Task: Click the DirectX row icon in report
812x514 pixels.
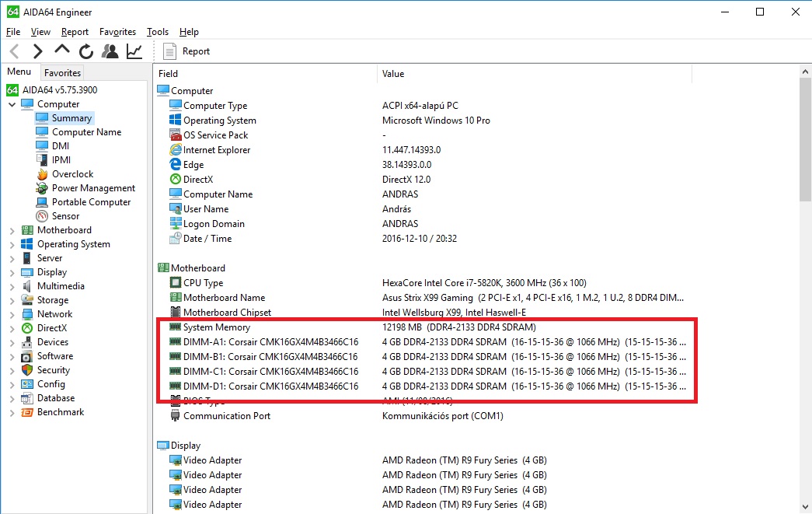Action: click(176, 180)
